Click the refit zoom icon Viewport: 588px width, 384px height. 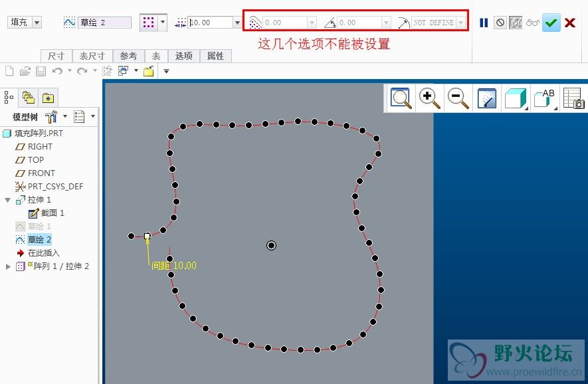point(401,98)
